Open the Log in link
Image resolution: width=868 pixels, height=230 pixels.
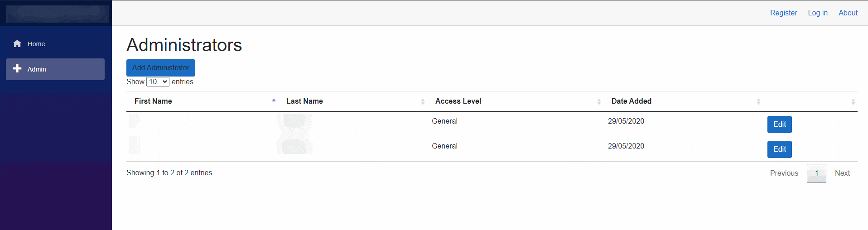pos(818,13)
